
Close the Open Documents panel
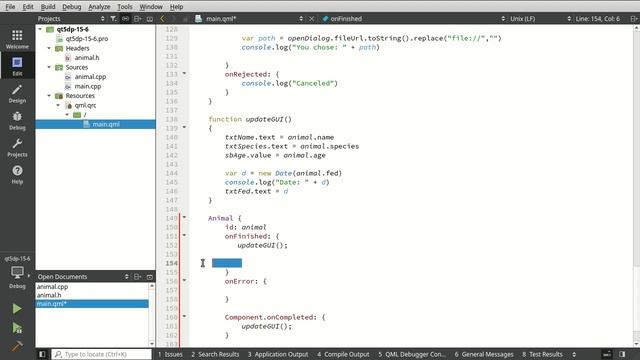click(150, 276)
